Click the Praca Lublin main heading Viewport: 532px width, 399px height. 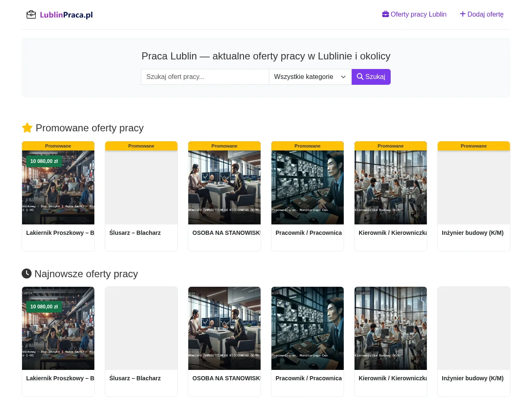(266, 56)
